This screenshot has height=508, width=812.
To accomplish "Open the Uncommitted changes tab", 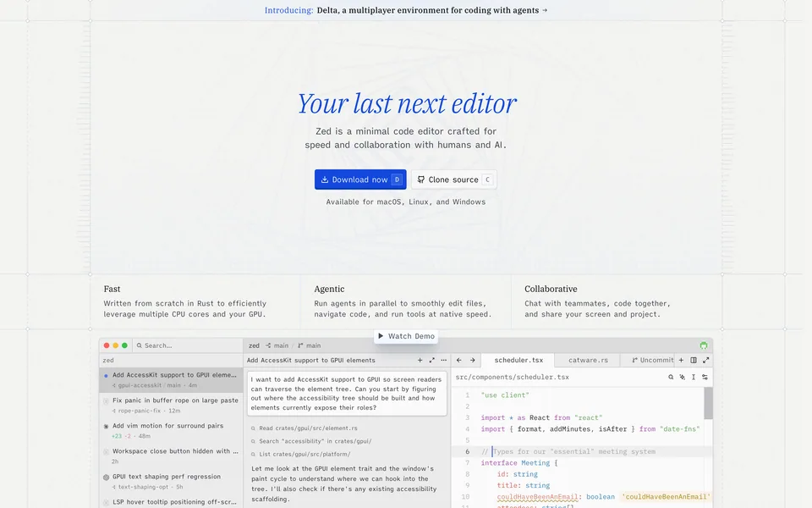I will click(652, 360).
